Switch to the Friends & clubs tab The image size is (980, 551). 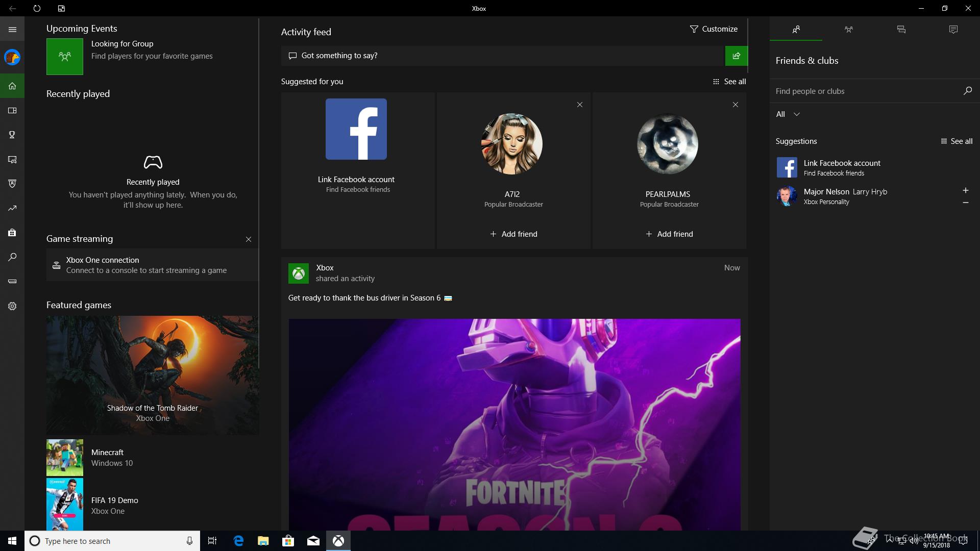[x=796, y=30]
